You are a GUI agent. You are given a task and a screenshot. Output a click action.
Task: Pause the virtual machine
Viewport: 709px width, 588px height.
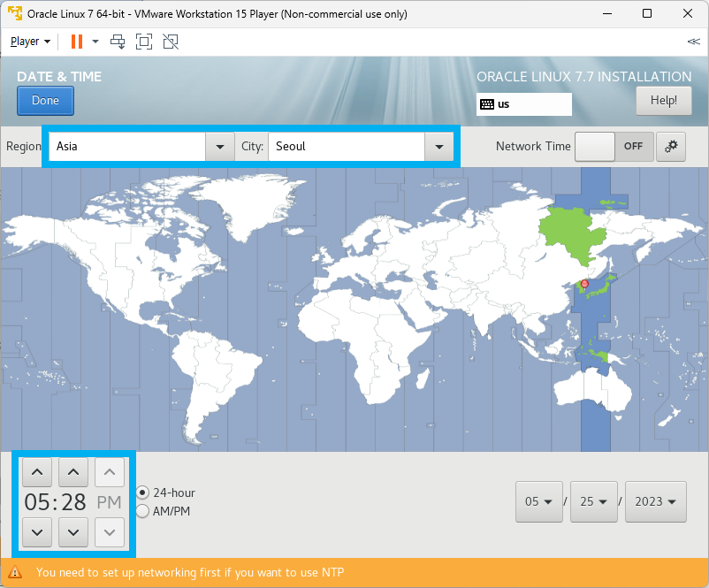point(77,42)
